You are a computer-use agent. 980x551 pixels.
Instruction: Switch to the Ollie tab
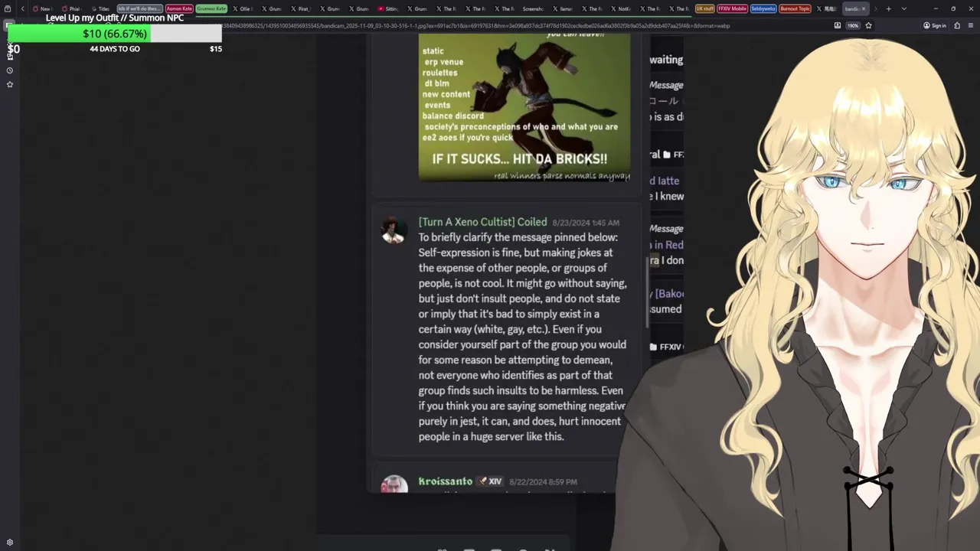(242, 8)
